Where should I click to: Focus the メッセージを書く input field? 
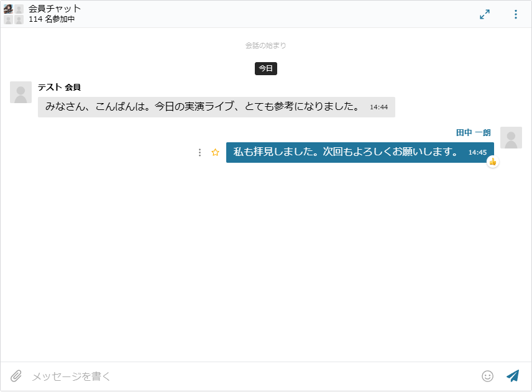coord(253,376)
